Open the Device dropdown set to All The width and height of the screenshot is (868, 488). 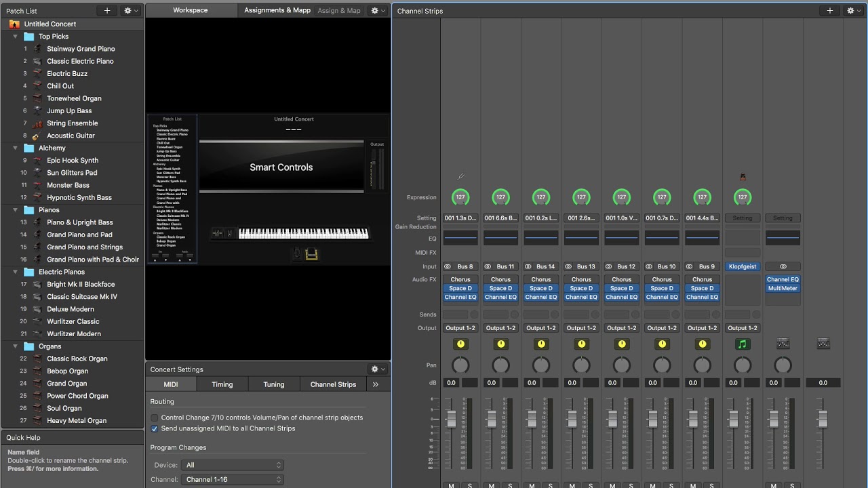[x=233, y=465]
